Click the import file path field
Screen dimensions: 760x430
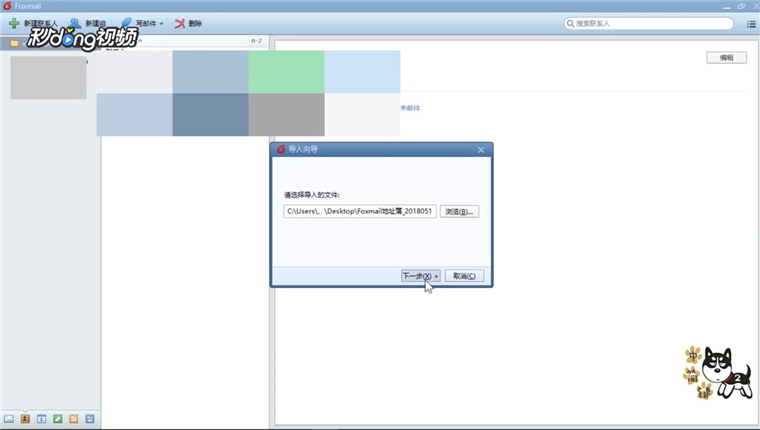[360, 211]
